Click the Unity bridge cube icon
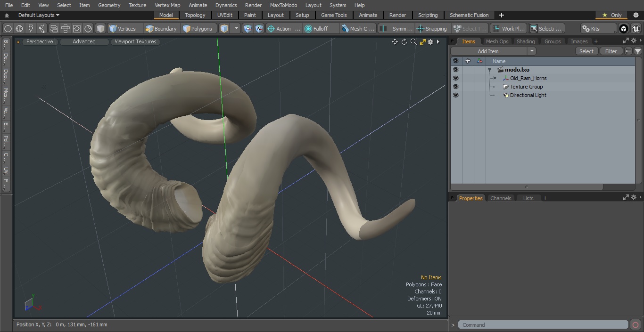The image size is (644, 332). [623, 29]
